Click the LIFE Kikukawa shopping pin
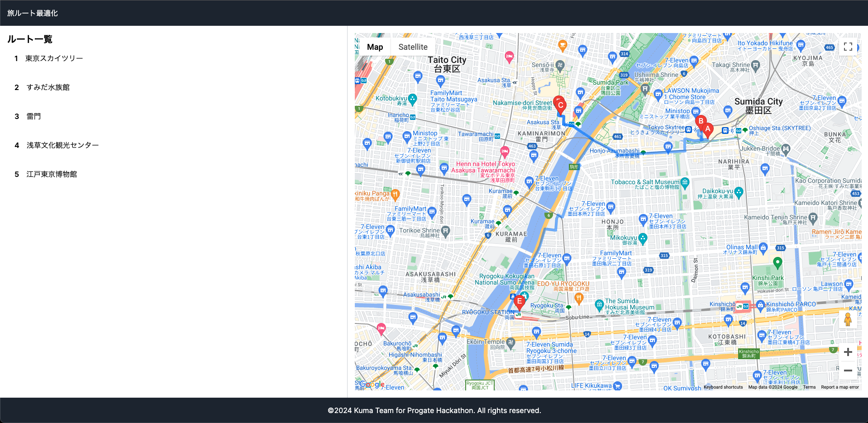 pos(618,386)
